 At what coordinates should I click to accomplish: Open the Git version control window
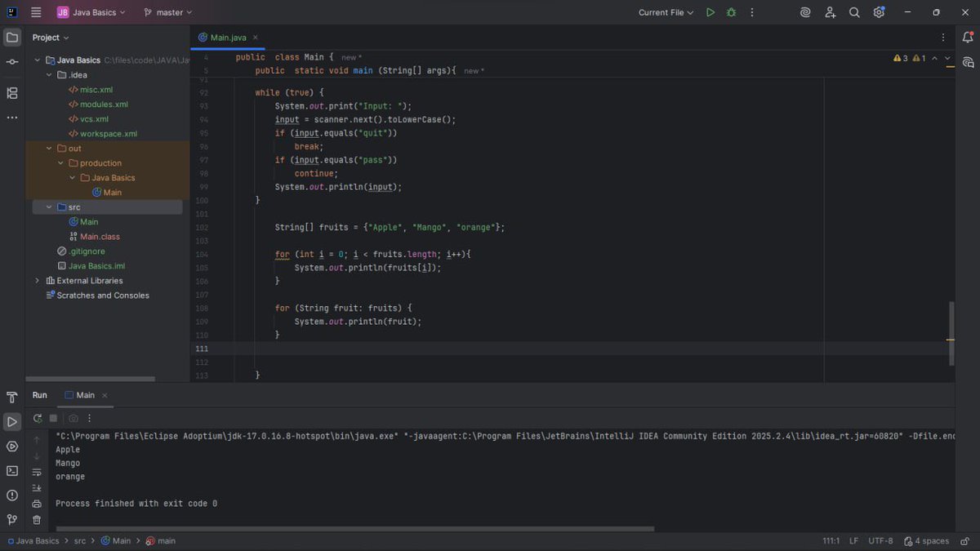point(12,519)
